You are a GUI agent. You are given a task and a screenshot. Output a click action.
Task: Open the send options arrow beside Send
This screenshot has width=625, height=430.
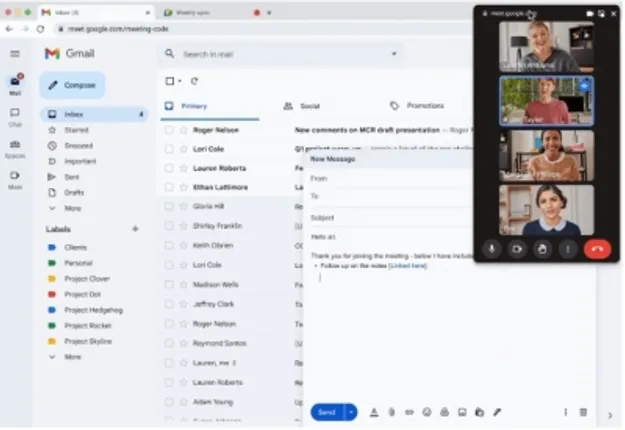pos(351,411)
